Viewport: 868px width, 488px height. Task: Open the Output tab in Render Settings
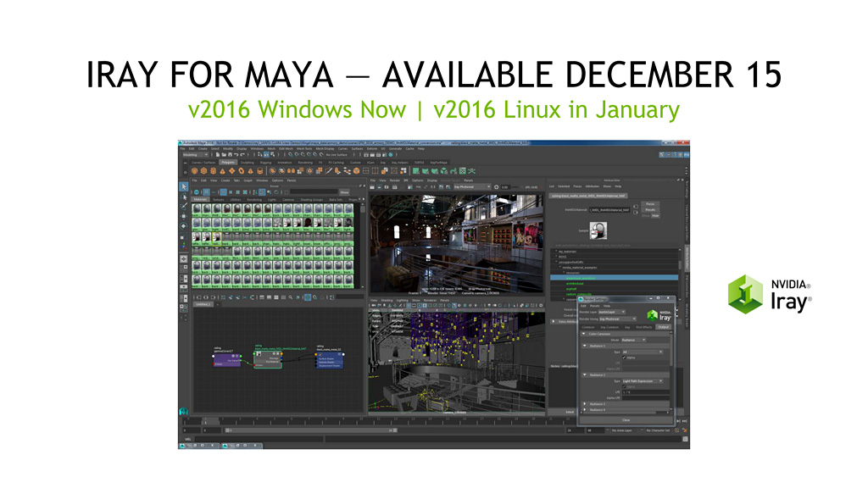[663, 327]
